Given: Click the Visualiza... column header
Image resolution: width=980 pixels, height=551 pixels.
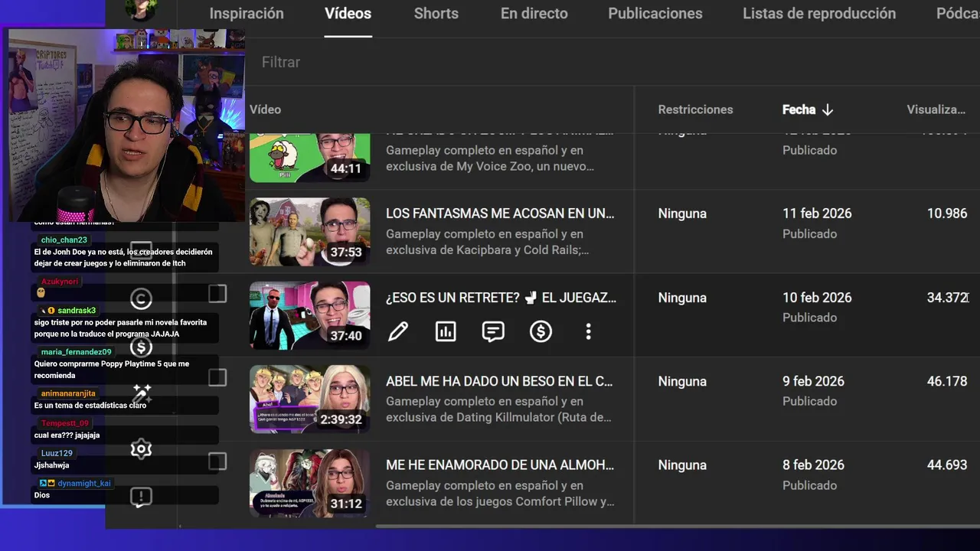Looking at the screenshot, I should point(936,109).
